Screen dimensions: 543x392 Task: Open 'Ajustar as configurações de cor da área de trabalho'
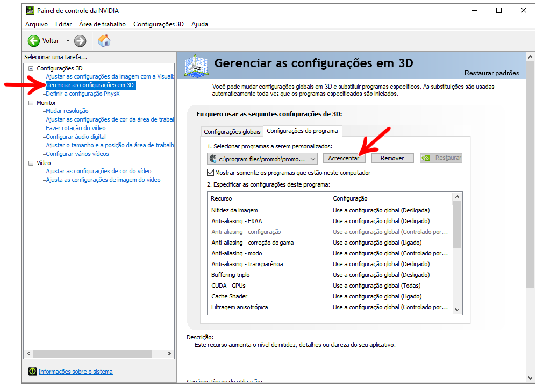(x=110, y=119)
